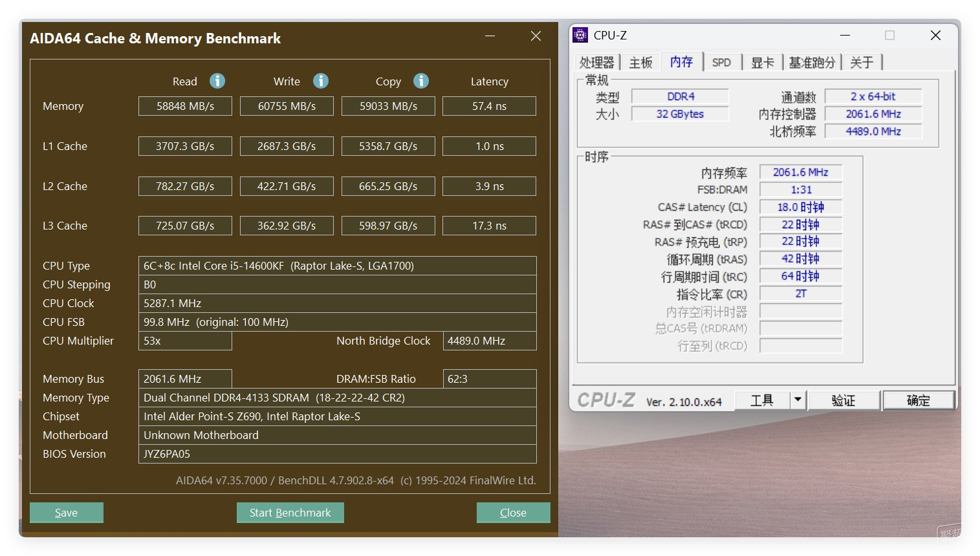Click CPU Multiplier value 53x

coord(185,341)
